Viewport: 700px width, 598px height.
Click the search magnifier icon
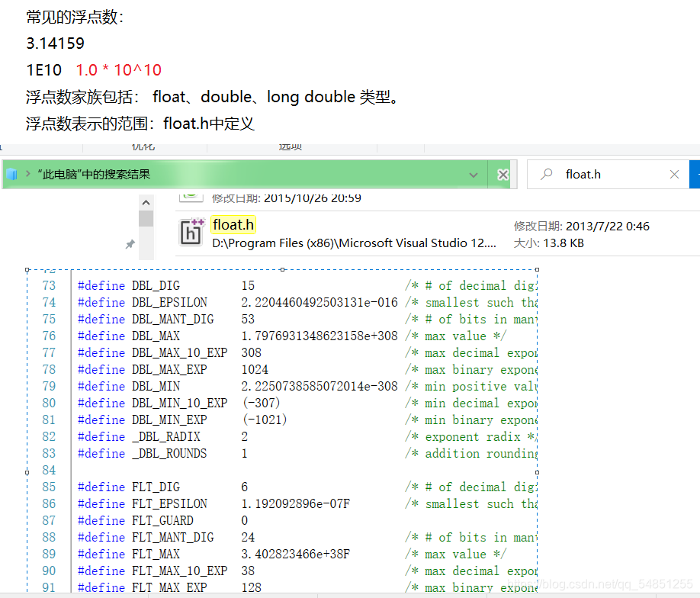[x=546, y=174]
